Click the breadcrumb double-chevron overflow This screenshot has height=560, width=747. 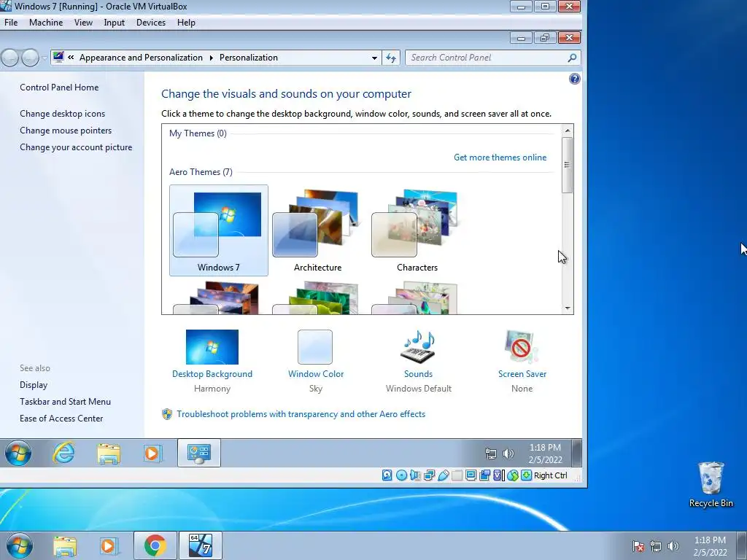pos(71,58)
